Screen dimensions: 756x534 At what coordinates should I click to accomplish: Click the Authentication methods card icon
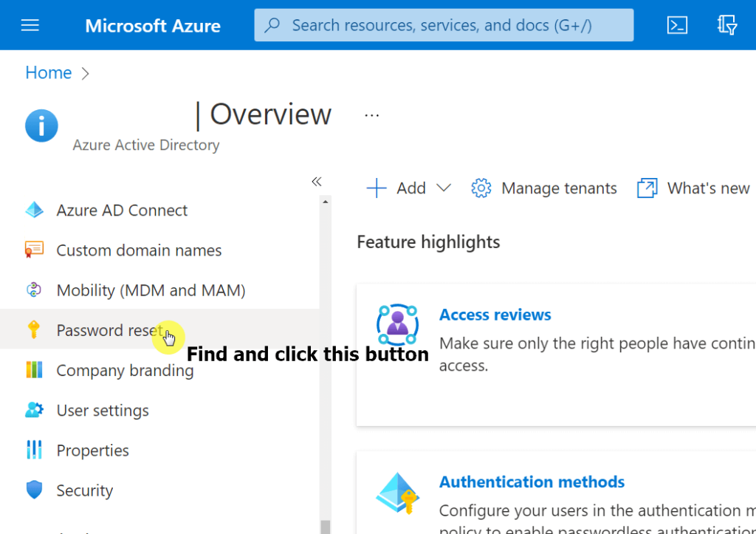(397, 493)
